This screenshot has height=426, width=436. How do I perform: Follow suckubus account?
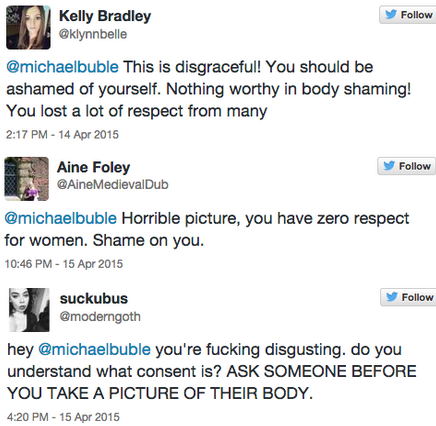click(x=408, y=297)
